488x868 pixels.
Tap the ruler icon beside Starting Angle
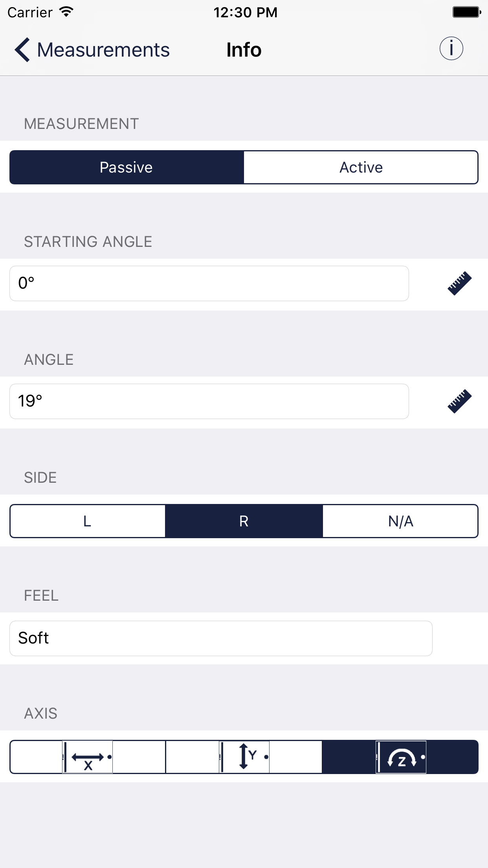click(459, 283)
